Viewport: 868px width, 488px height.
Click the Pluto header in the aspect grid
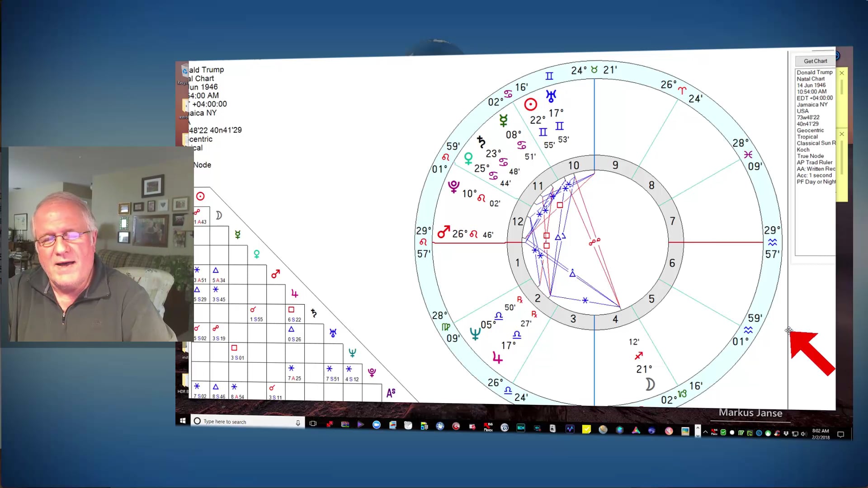point(372,372)
